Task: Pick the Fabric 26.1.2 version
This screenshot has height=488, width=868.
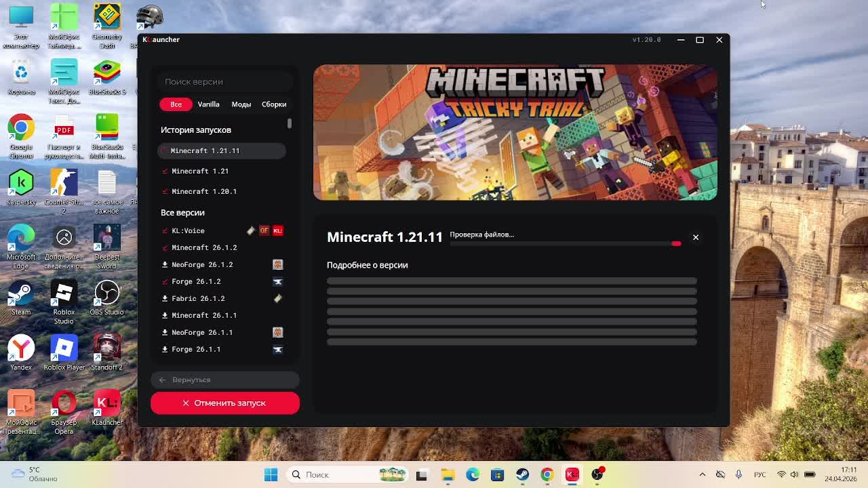Action: (222, 298)
